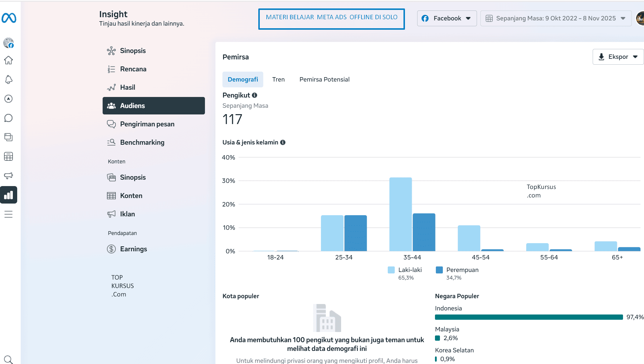644x364 pixels.
Task: Open the megaphone ads icon in sidebar
Action: click(x=8, y=176)
